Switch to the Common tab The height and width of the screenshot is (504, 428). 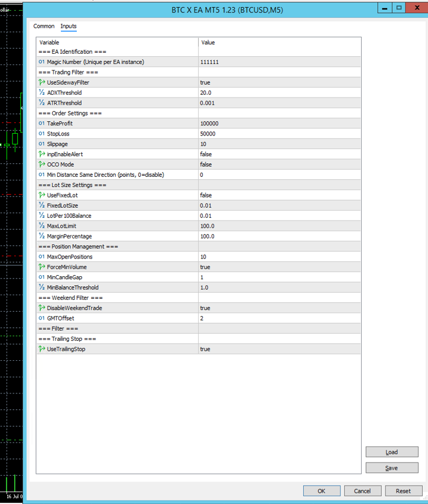(44, 27)
